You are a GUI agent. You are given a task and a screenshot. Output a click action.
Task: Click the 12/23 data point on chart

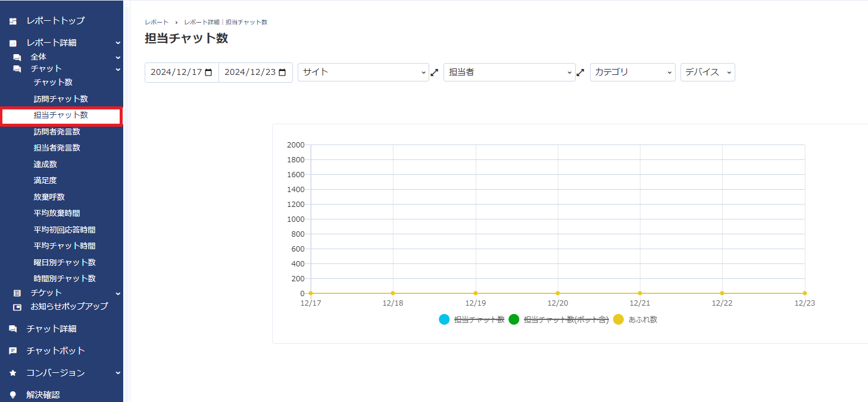(805, 293)
